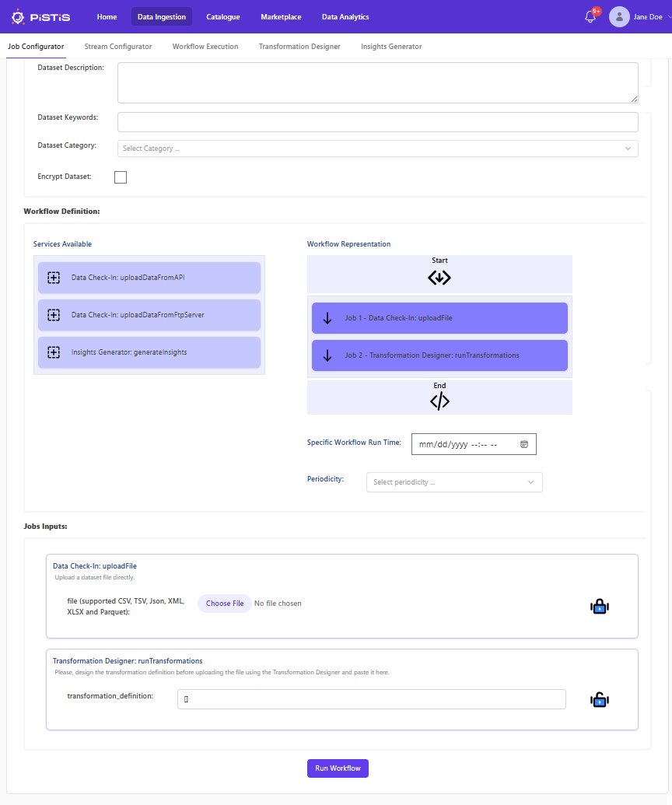Viewport: 672px width, 805px height.
Task: Add Data Check-In: uploadDataFromFtpServer service
Action: [149, 315]
